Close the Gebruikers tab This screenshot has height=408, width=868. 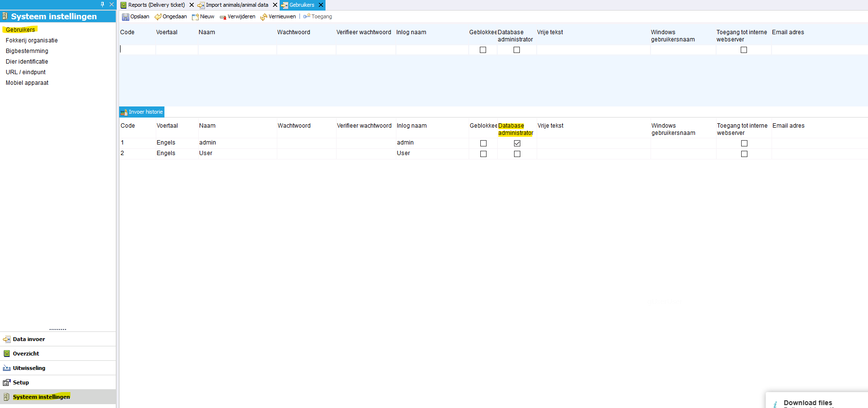pyautogui.click(x=321, y=5)
